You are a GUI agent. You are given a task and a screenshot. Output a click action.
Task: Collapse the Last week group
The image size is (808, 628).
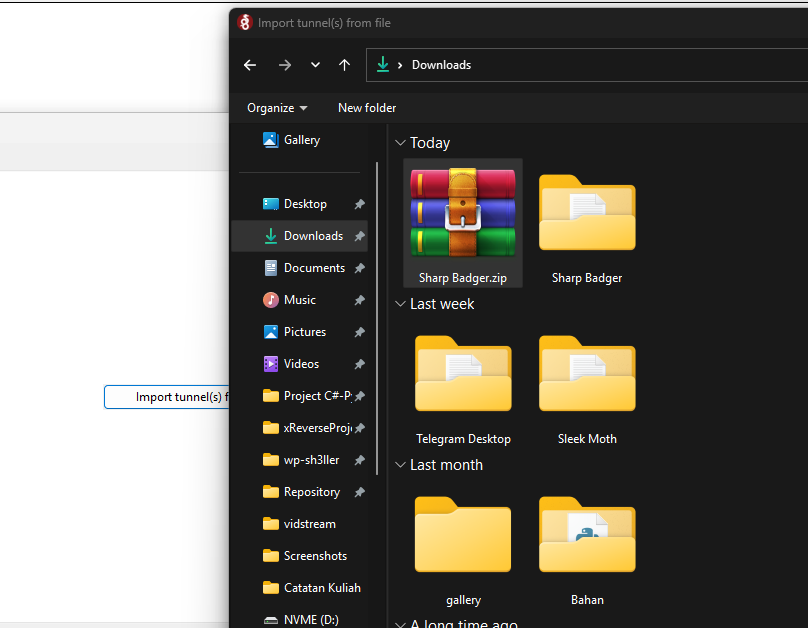point(401,304)
